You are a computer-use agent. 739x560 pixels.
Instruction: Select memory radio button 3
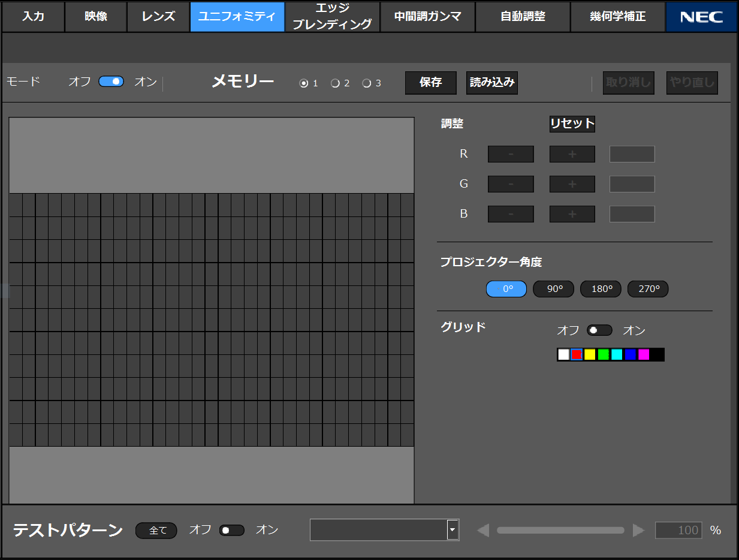point(367,83)
